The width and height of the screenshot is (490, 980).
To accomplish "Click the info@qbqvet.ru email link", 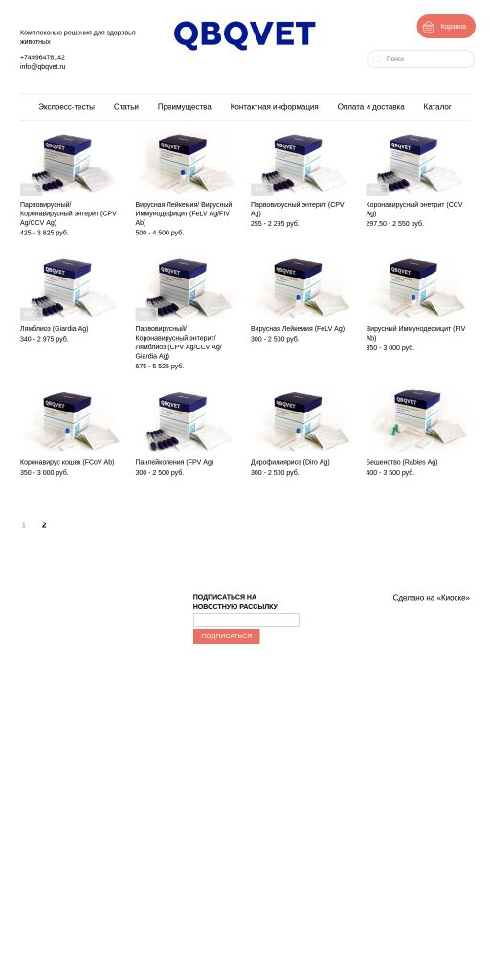I will (42, 66).
